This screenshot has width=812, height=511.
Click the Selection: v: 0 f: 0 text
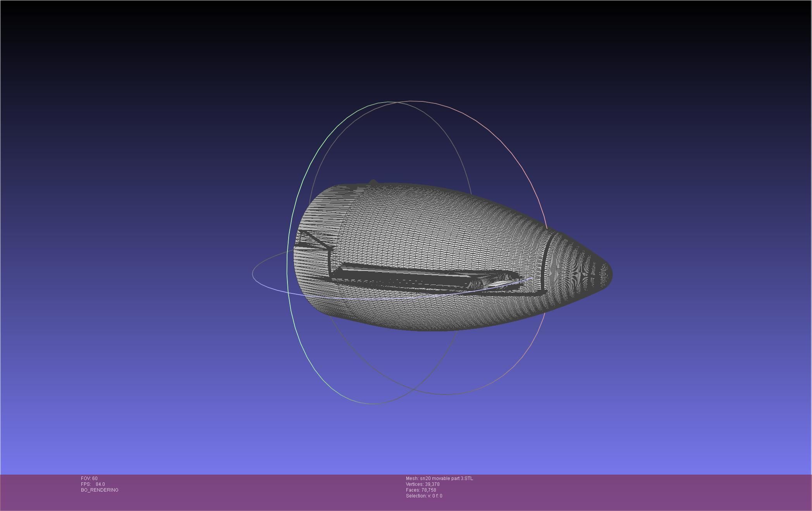pyautogui.click(x=424, y=496)
